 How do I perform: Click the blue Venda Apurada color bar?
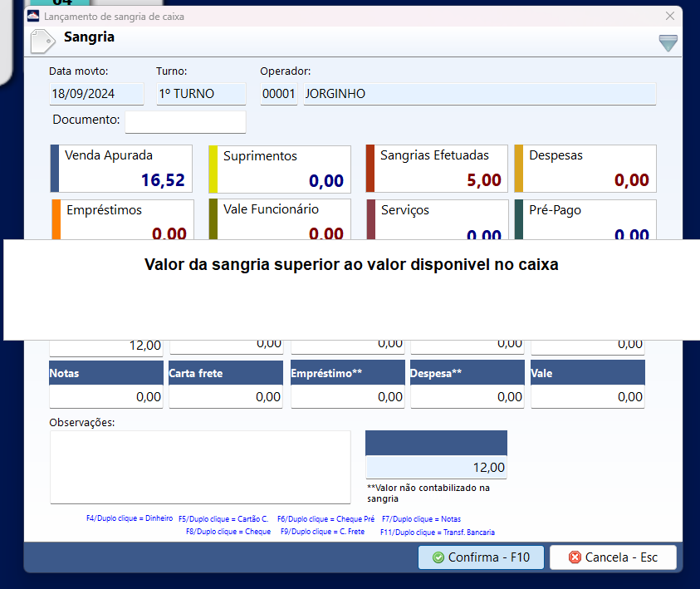[x=55, y=169]
